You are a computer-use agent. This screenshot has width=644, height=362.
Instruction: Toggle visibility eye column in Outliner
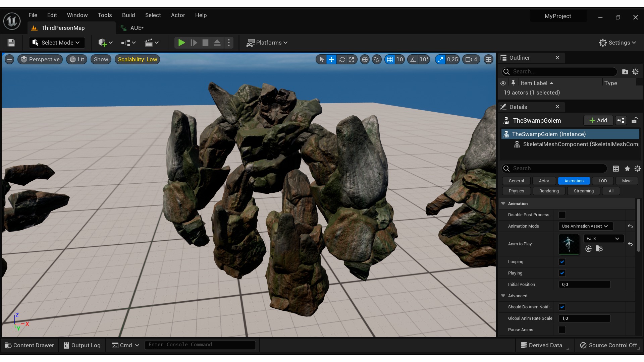[x=503, y=83]
